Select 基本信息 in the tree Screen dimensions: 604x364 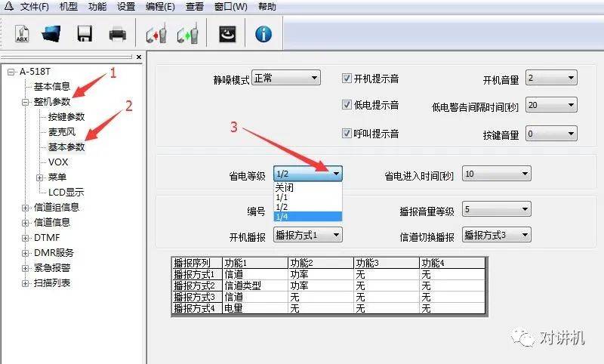pos(52,86)
